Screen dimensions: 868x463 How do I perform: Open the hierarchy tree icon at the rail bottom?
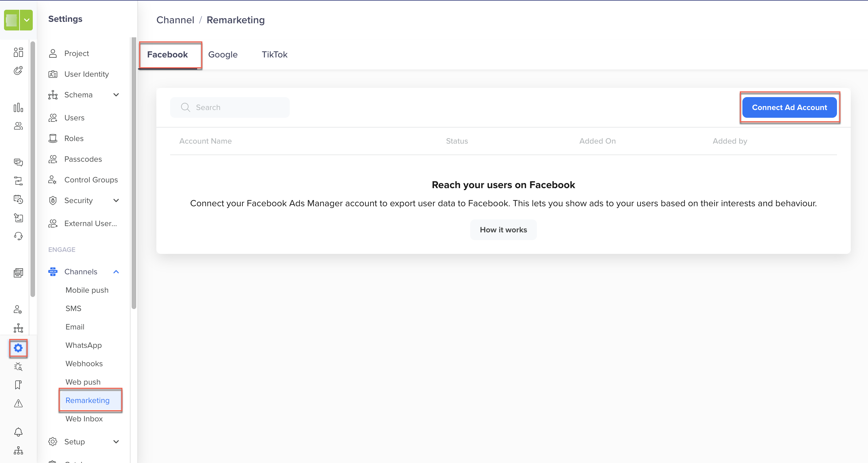18,451
